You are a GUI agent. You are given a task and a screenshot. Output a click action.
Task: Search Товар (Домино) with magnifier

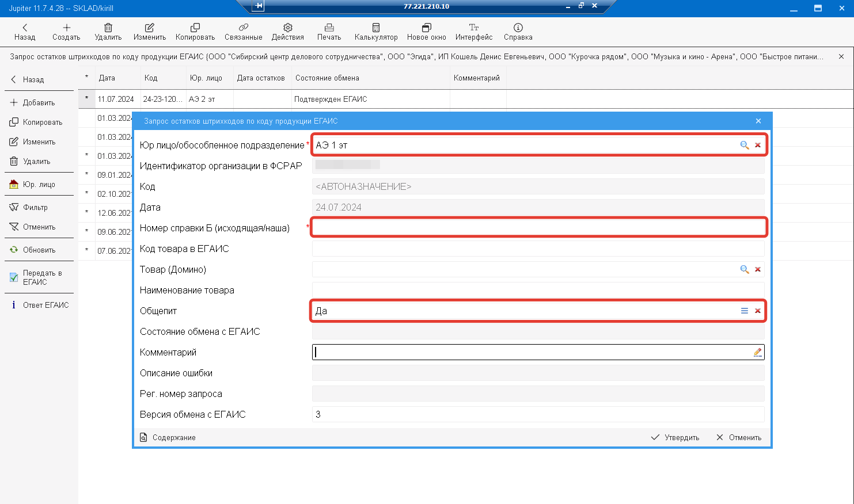click(x=745, y=269)
